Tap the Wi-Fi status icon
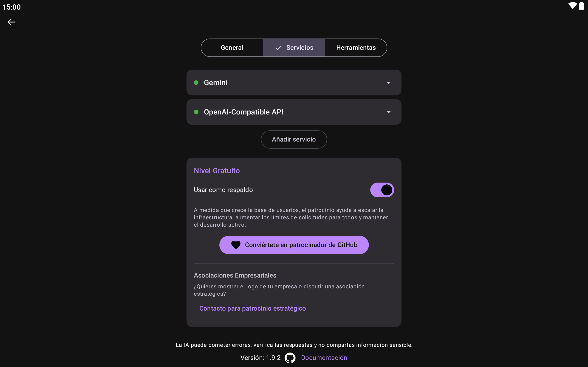 click(572, 6)
